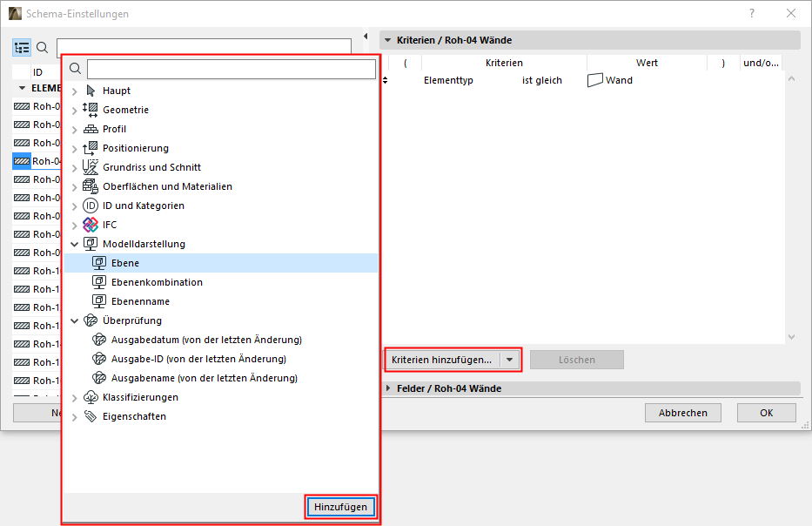812x526 pixels.
Task: Click the Überprüfung category icon
Action: [91, 320]
